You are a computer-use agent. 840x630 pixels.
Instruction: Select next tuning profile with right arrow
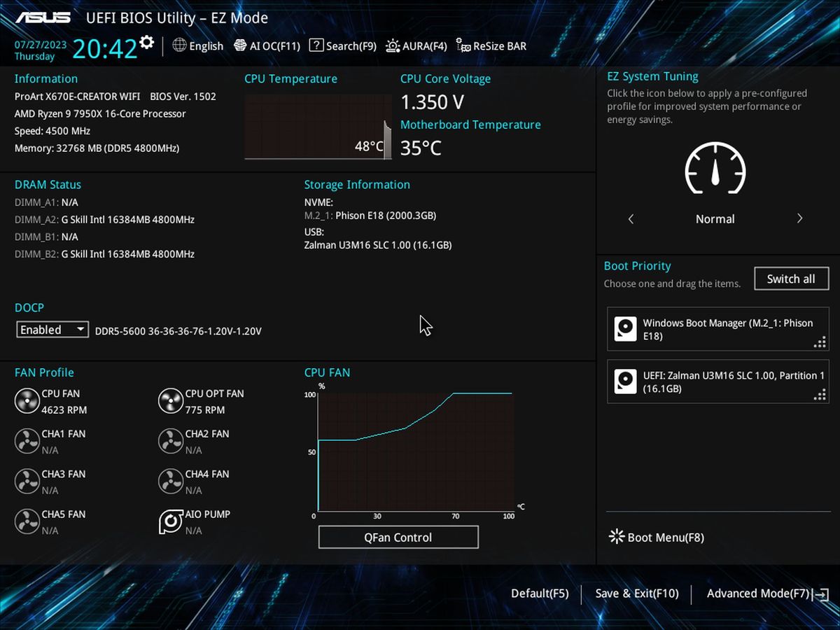point(799,218)
